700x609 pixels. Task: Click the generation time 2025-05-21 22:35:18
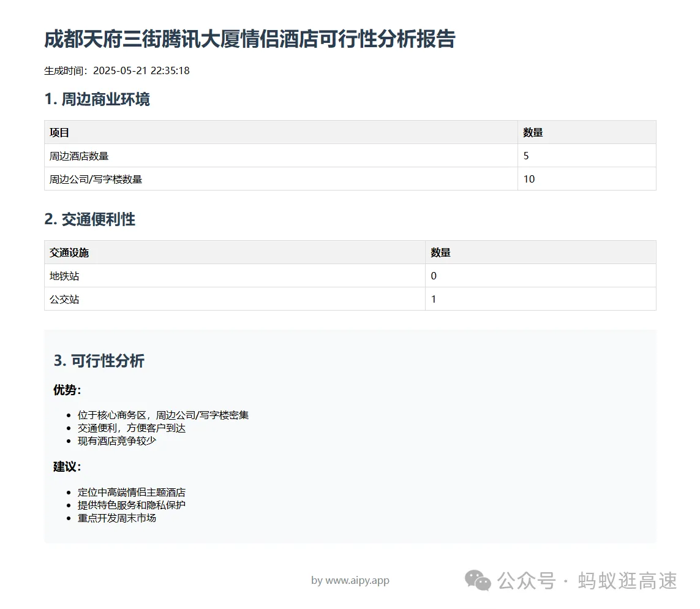(x=141, y=70)
